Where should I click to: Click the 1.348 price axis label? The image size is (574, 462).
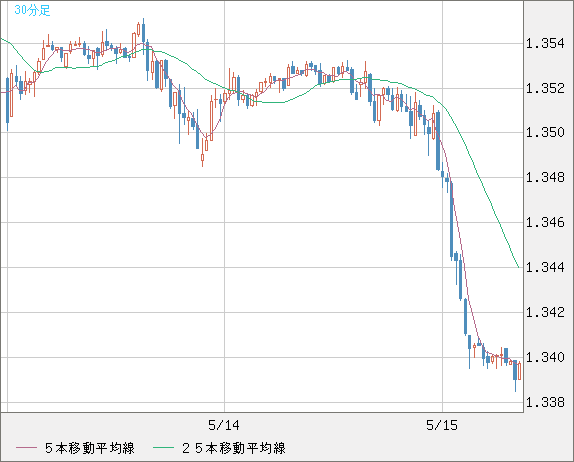pos(545,178)
